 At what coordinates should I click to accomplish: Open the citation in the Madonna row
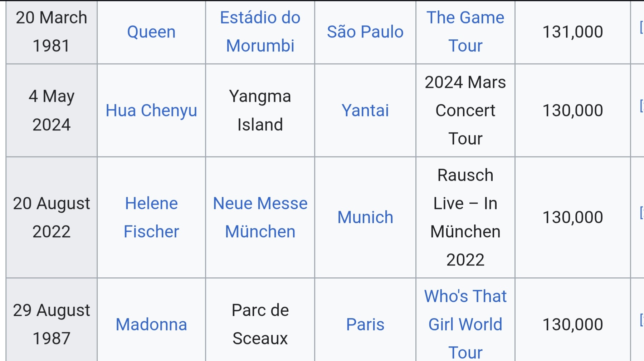(641, 320)
